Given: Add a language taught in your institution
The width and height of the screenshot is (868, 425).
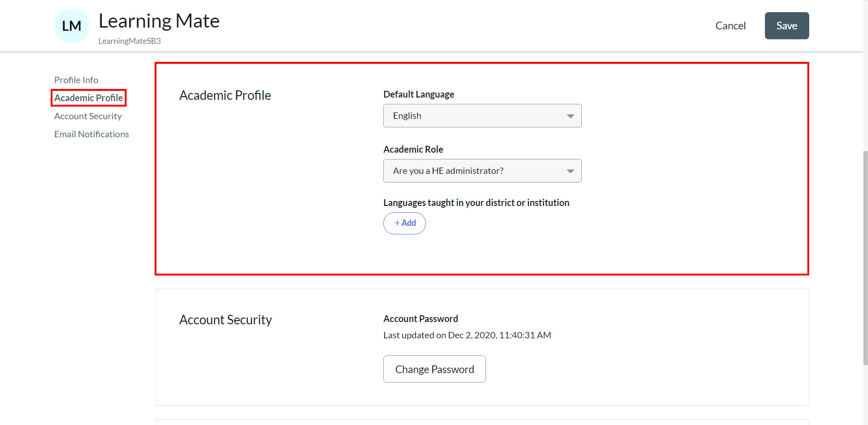Looking at the screenshot, I should point(405,223).
